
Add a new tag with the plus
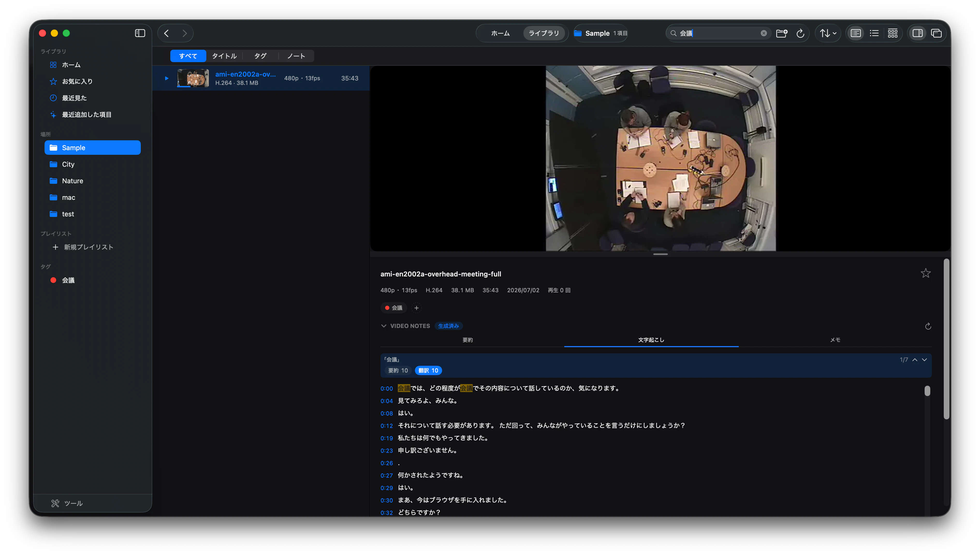[416, 308]
